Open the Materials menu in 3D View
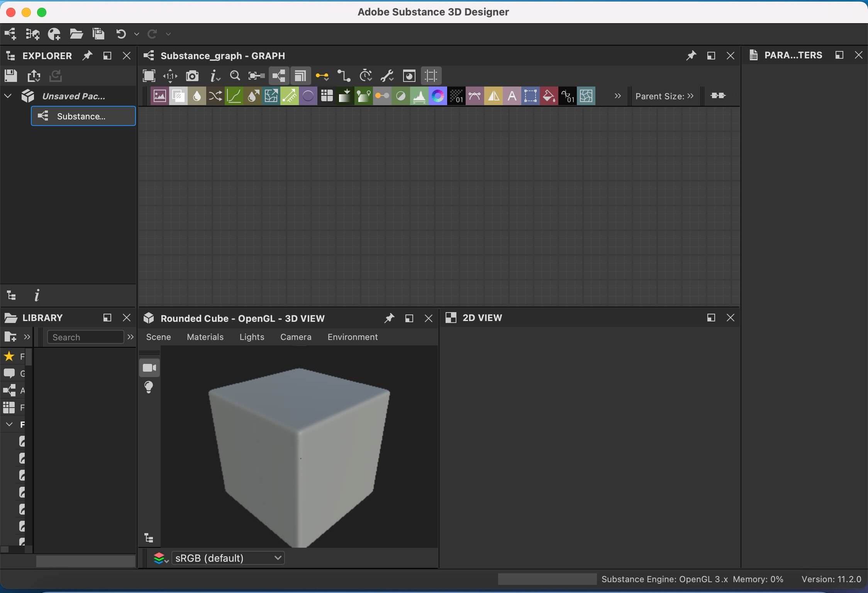This screenshot has height=593, width=868. pos(205,337)
